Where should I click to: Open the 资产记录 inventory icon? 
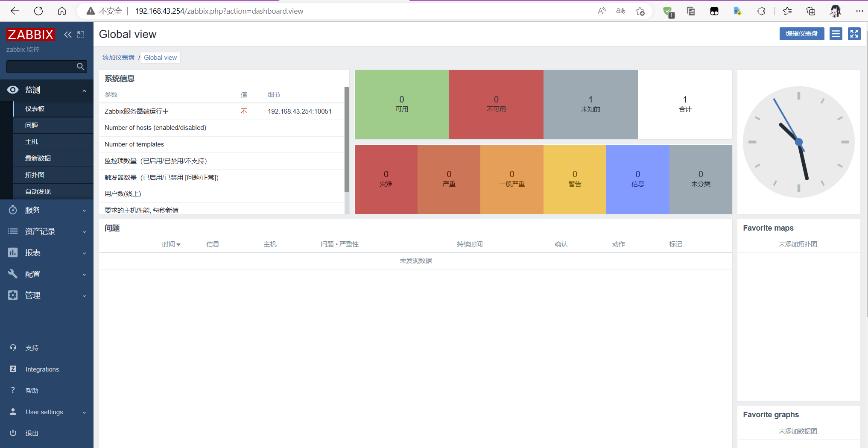(x=13, y=231)
